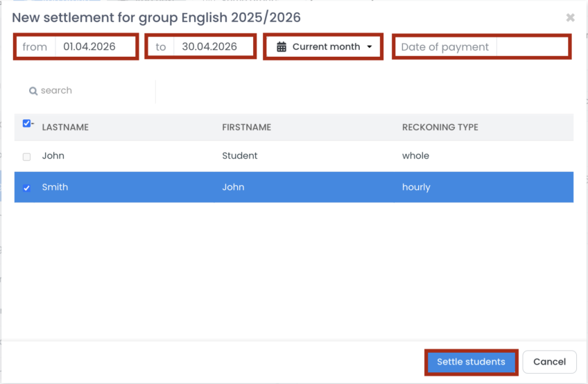The width and height of the screenshot is (588, 384).
Task: Click the 'hourly' reckoning type cell
Action: (x=416, y=187)
